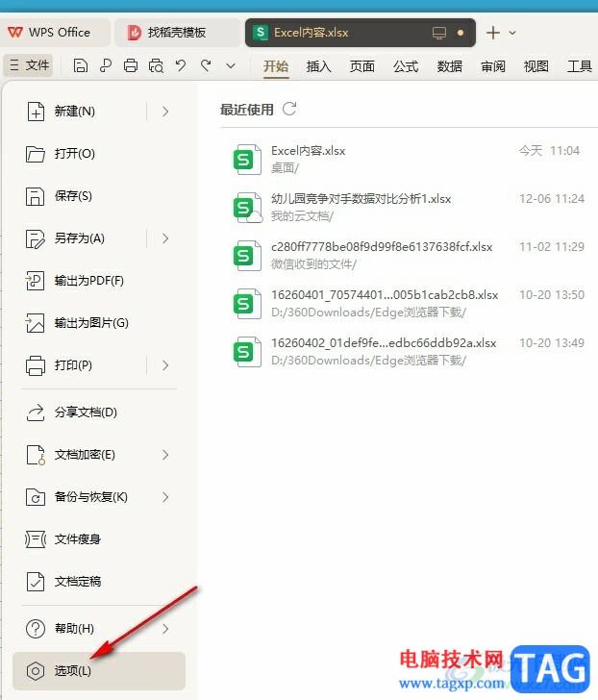
Task: Refresh the 最近使用 recent list
Action: [x=289, y=109]
